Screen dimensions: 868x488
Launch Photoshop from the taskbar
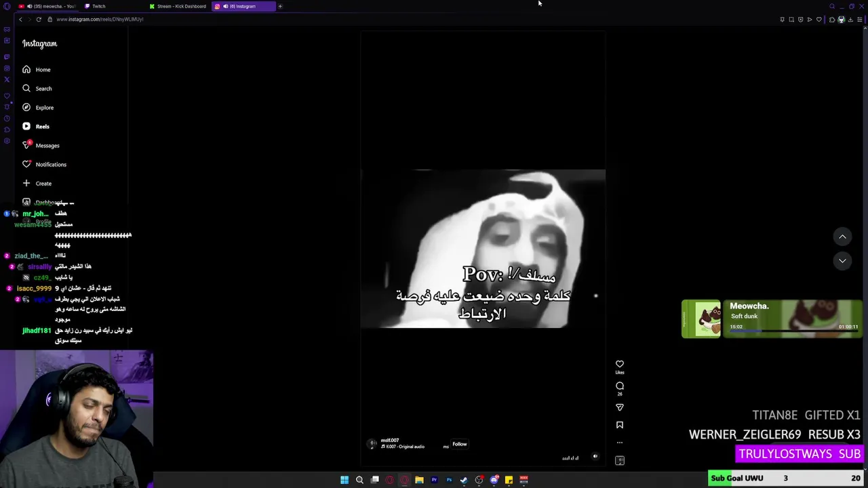point(449,480)
